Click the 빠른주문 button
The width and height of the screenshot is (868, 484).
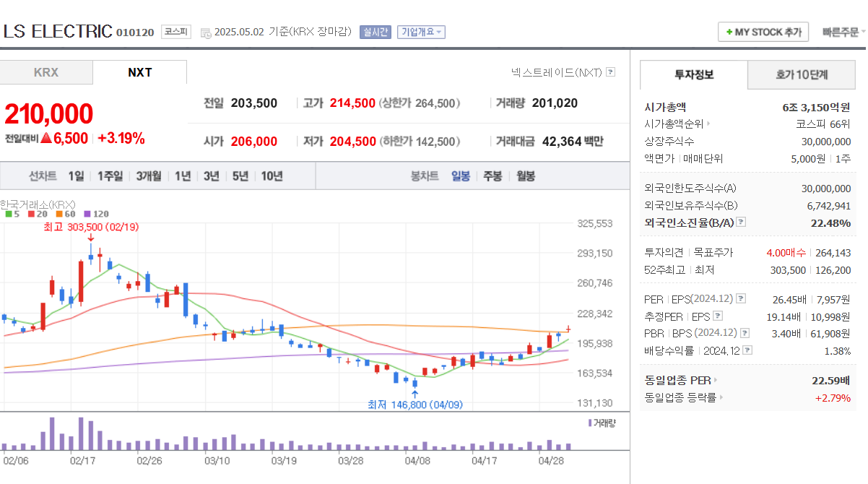coord(841,32)
